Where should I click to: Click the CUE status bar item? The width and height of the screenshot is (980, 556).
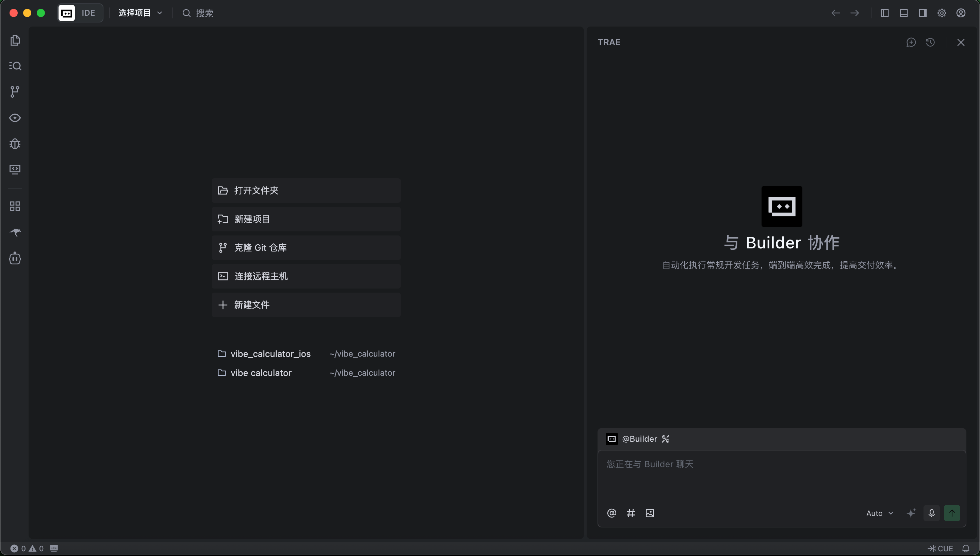point(940,549)
